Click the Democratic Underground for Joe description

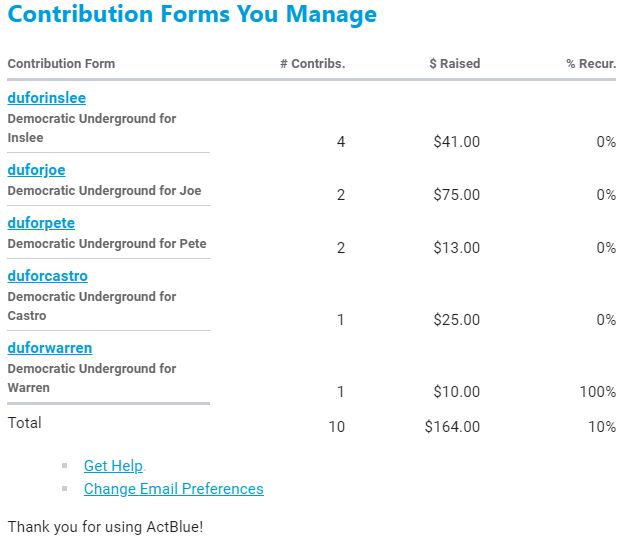pos(105,191)
